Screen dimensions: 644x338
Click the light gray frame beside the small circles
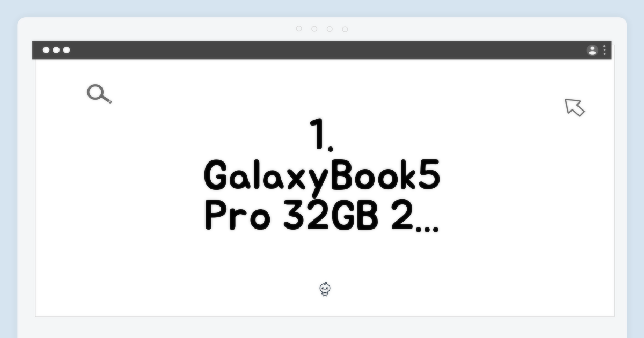[x=161, y=29]
